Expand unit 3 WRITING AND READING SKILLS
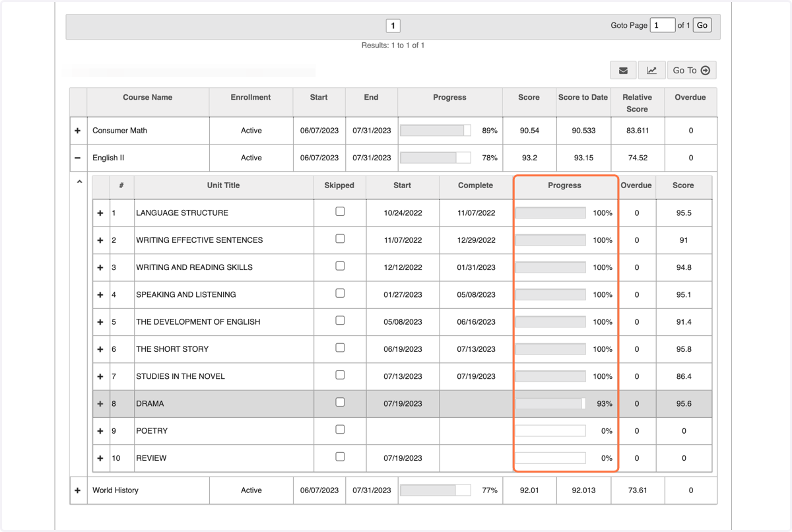 100,267
